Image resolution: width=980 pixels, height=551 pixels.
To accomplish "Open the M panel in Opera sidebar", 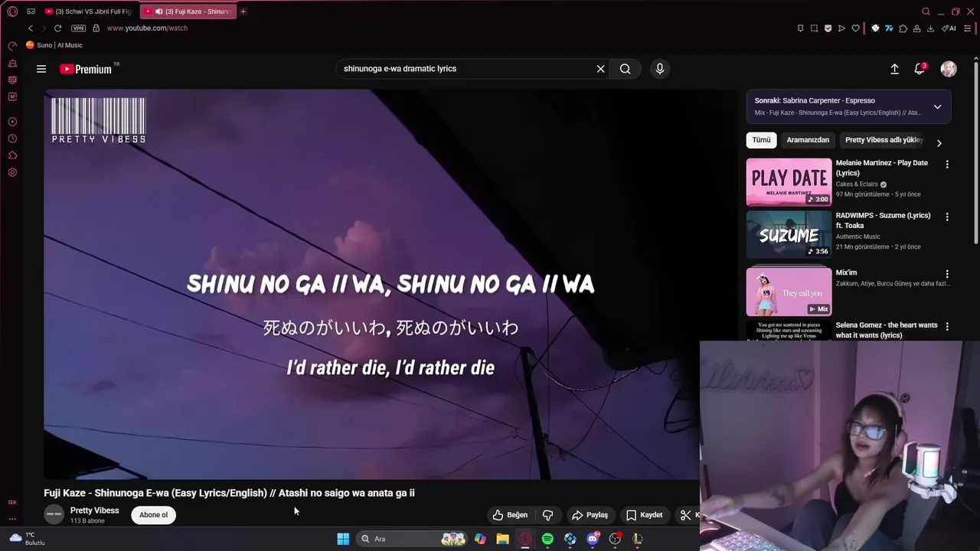I will [x=12, y=96].
